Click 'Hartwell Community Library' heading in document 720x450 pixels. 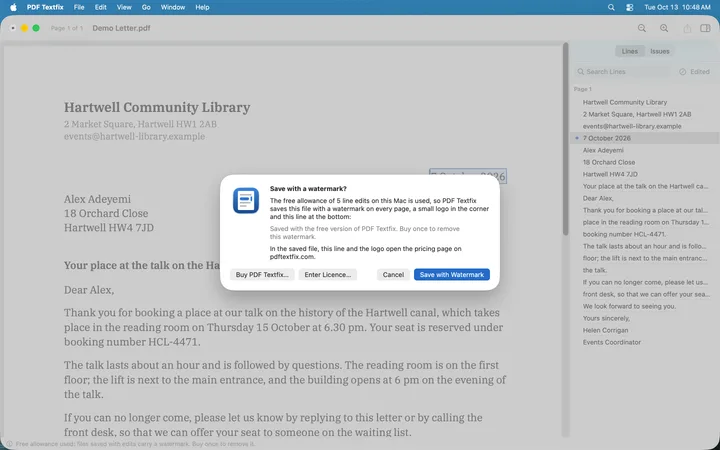click(x=157, y=107)
